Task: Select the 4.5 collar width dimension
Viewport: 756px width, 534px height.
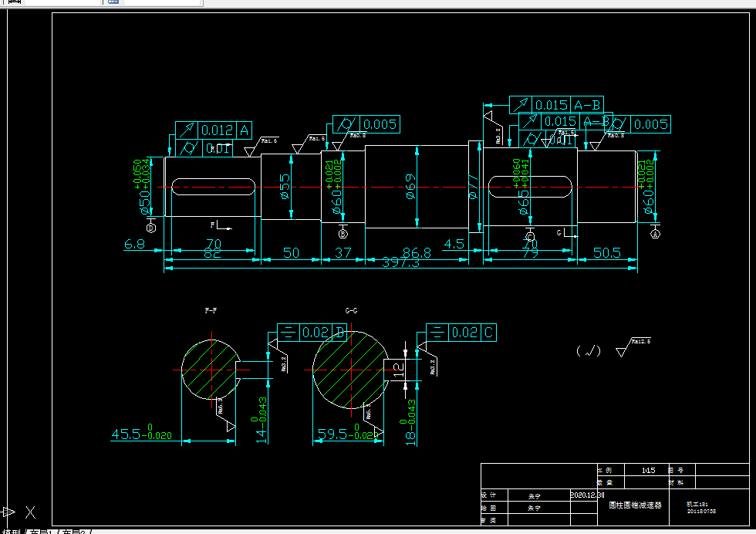Action: (x=454, y=244)
